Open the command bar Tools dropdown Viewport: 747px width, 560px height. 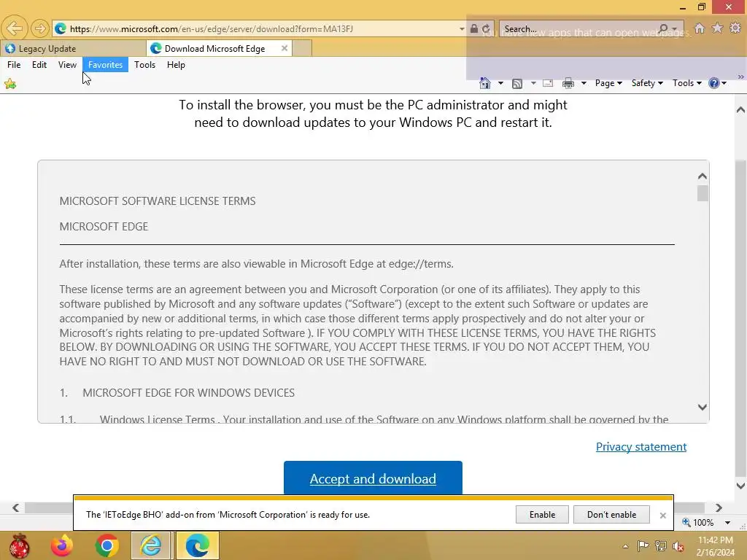686,83
